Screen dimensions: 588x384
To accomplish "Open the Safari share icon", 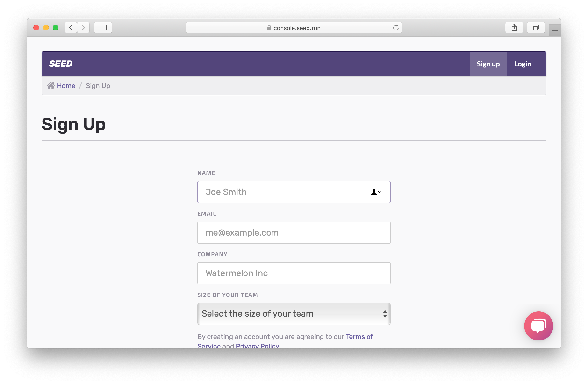I will coord(514,28).
